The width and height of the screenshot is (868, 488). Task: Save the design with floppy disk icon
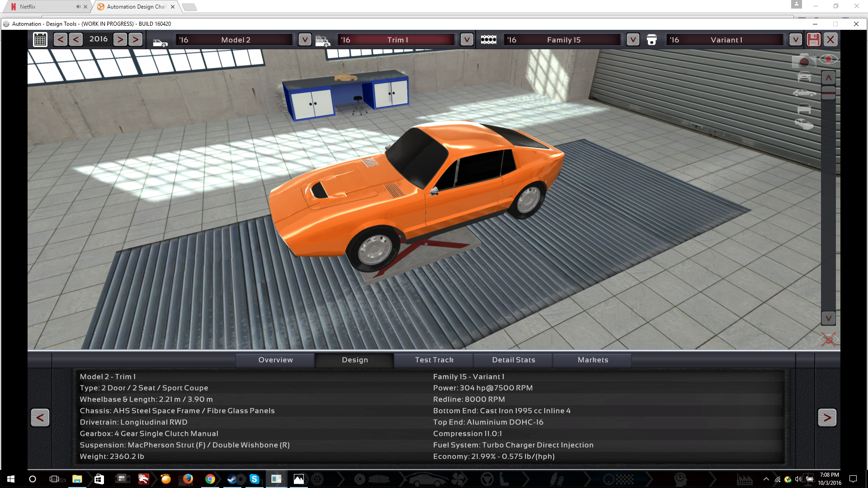(813, 40)
